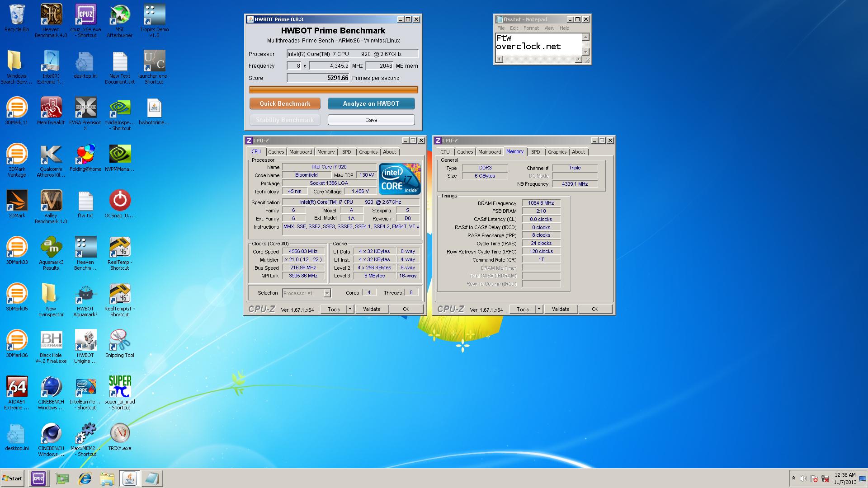Open SPD tab in left CPU-Z window
Screen dimensions: 868x488
coord(346,152)
